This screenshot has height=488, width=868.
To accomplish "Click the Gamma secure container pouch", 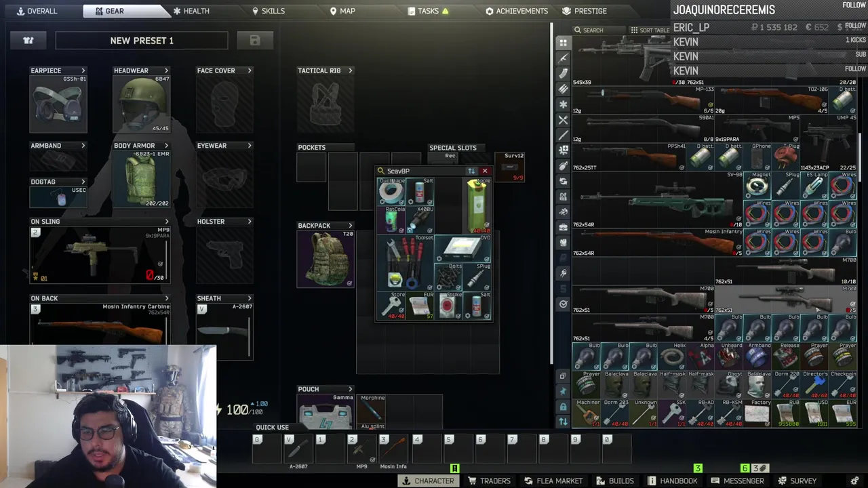I will tap(325, 411).
